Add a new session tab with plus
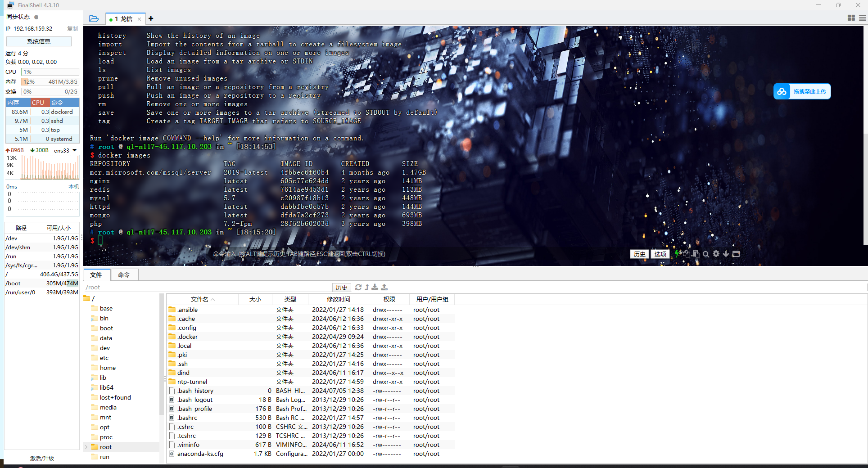Screen dimensions: 868x468 [151, 18]
